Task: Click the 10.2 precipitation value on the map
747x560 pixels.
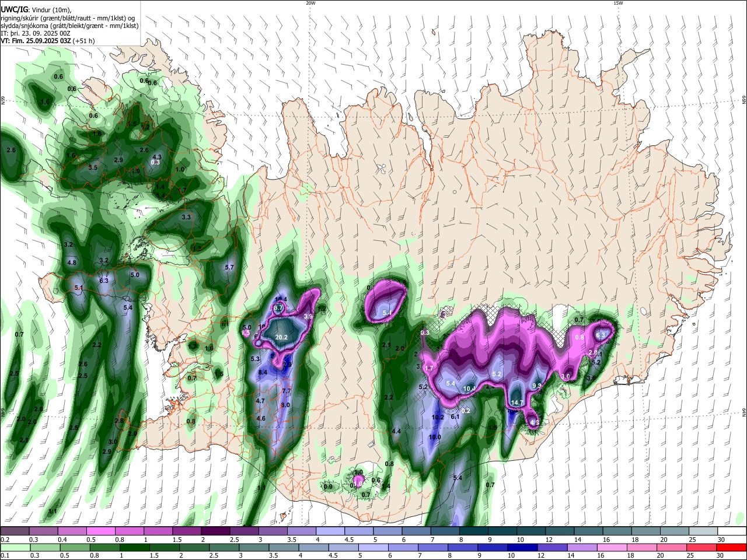Action: click(x=438, y=417)
